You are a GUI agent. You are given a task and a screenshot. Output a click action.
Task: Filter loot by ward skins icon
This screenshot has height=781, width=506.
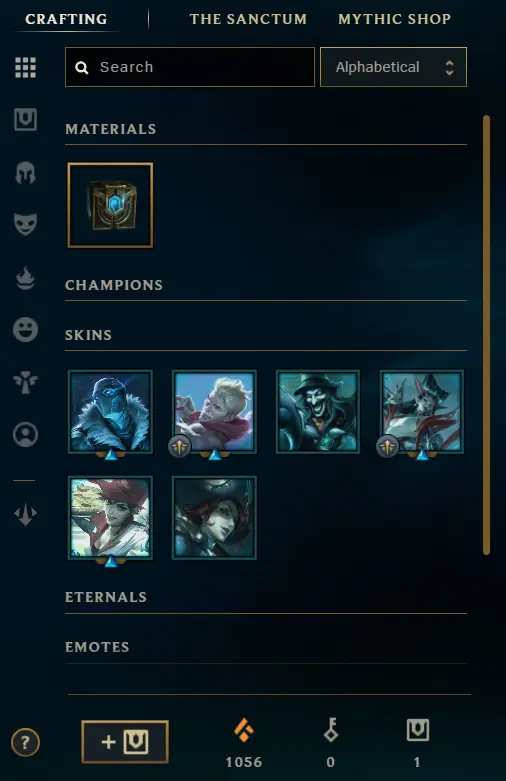(x=25, y=382)
